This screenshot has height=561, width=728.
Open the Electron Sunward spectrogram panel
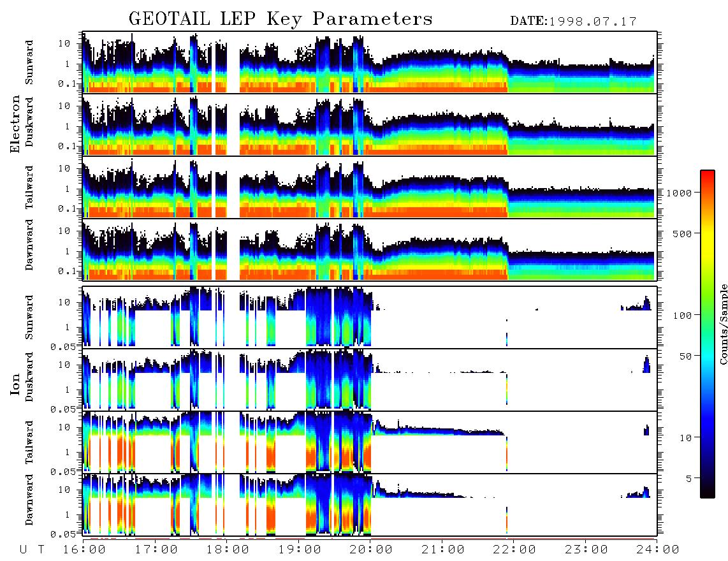point(370,62)
